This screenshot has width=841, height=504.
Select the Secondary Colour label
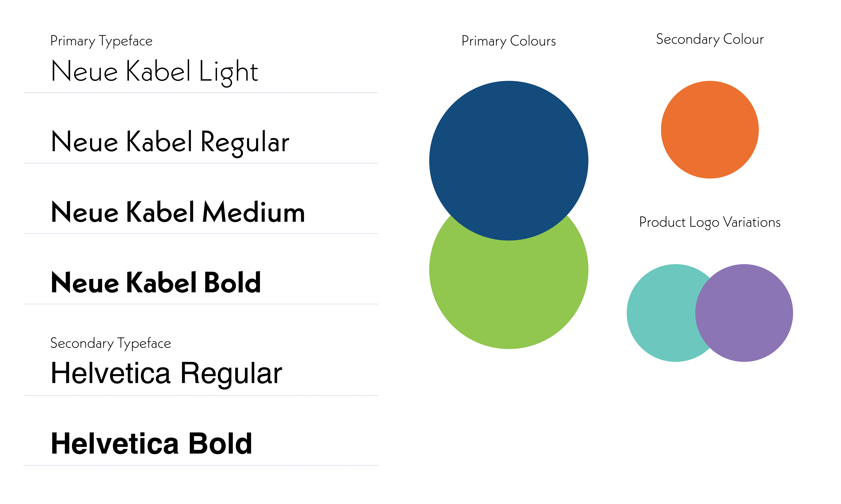(x=710, y=39)
